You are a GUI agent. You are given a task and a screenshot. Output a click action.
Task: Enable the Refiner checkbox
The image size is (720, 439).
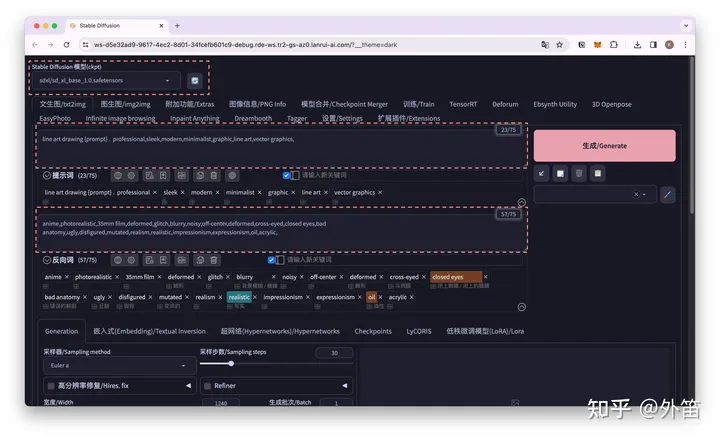click(208, 386)
